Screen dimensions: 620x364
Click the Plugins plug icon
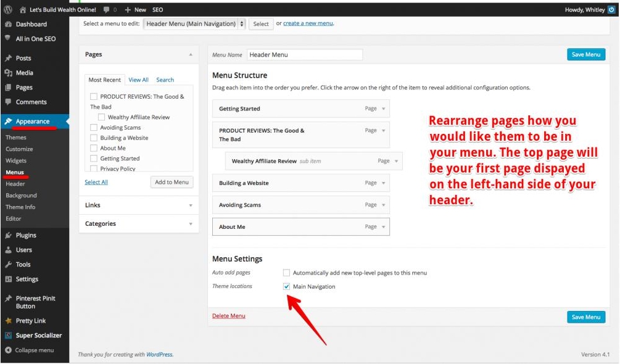point(8,235)
